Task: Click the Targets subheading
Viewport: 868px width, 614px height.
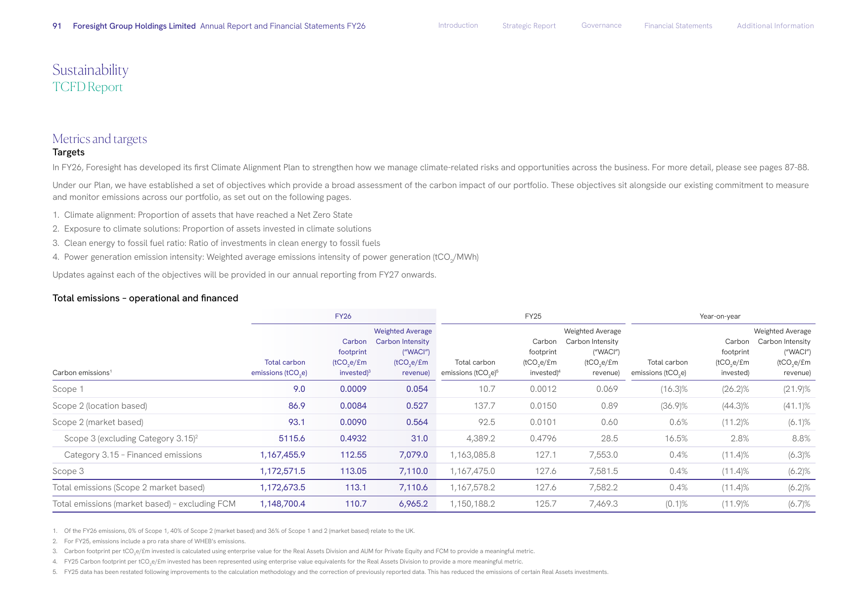Action: pyautogui.click(x=69, y=152)
